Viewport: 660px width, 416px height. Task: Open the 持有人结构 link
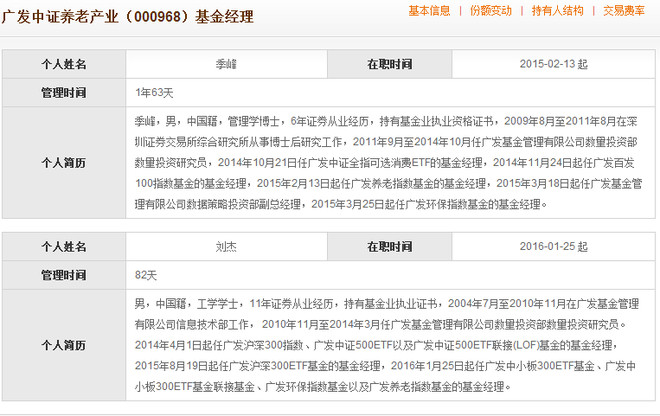coord(557,11)
